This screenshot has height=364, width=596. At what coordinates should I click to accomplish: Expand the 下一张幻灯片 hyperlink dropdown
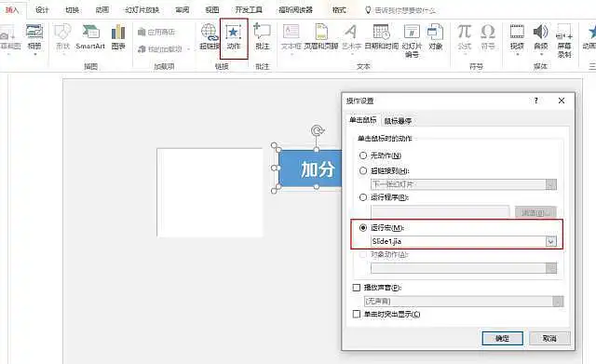coord(551,184)
